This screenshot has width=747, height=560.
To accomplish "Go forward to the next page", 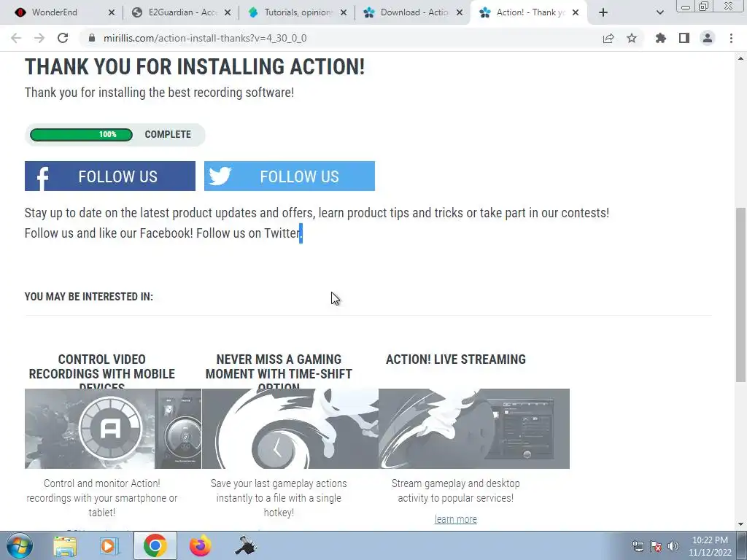I will 39,38.
